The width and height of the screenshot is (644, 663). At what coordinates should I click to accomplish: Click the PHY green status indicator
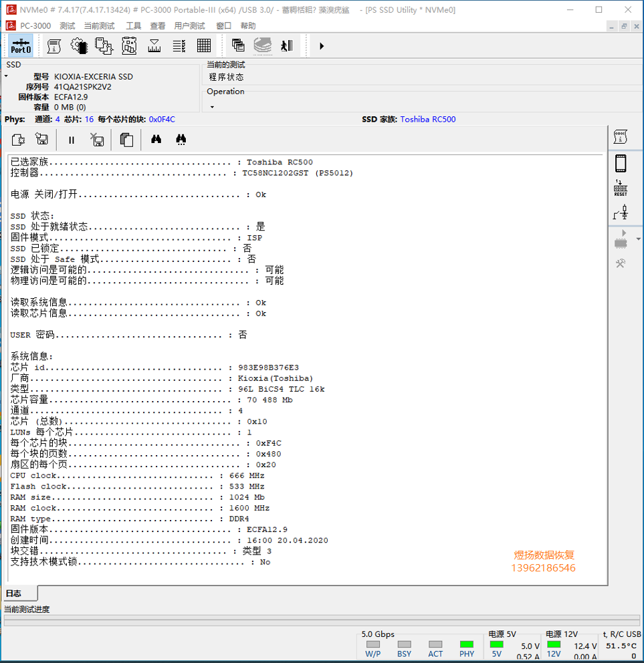point(466,644)
